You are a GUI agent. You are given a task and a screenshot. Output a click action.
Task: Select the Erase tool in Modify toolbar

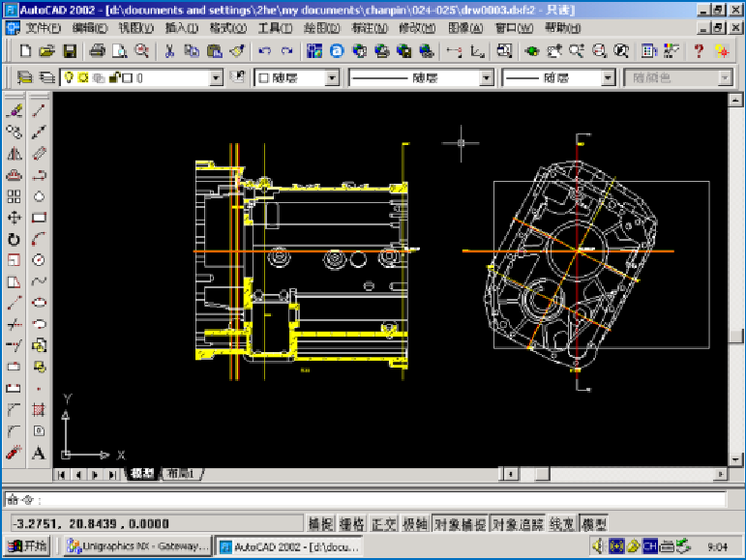coord(15,111)
